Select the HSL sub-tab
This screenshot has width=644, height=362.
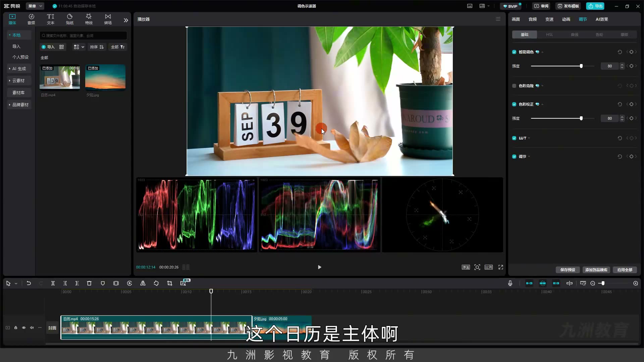(x=549, y=35)
